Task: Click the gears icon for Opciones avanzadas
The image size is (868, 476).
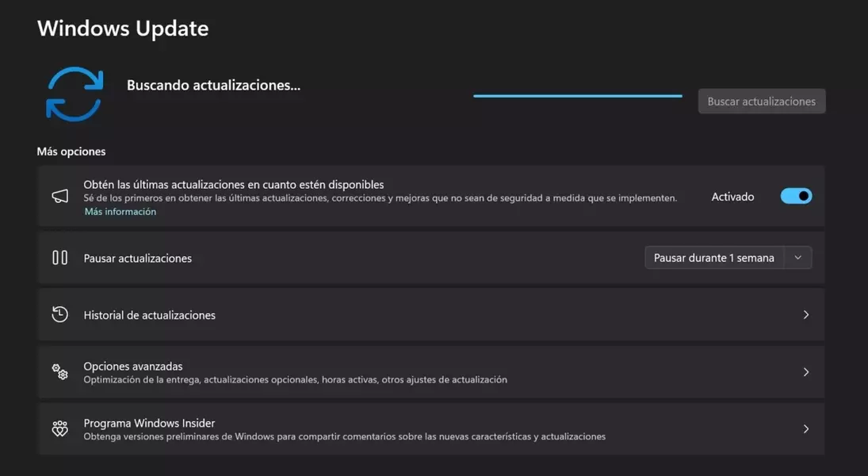Action: click(59, 372)
